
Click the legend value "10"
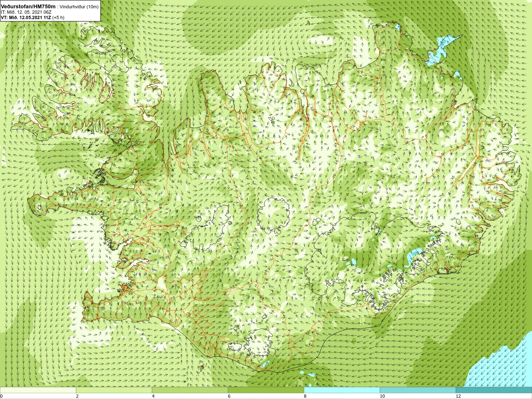[x=382, y=397]
